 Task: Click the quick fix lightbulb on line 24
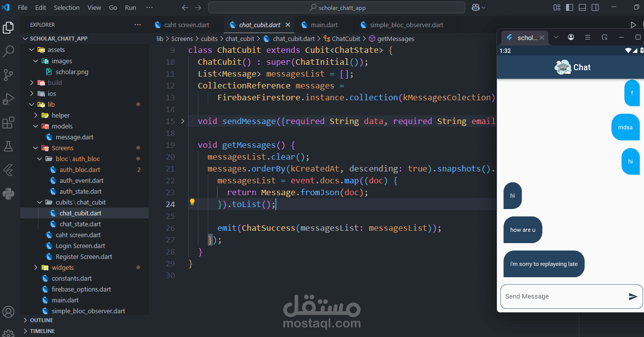tap(192, 202)
